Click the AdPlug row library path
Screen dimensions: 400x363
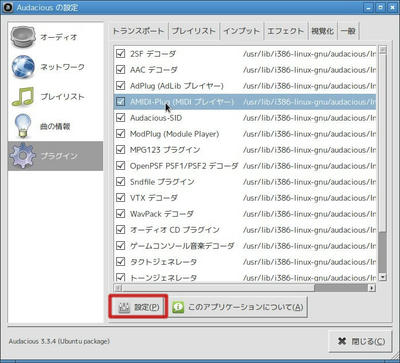click(309, 86)
